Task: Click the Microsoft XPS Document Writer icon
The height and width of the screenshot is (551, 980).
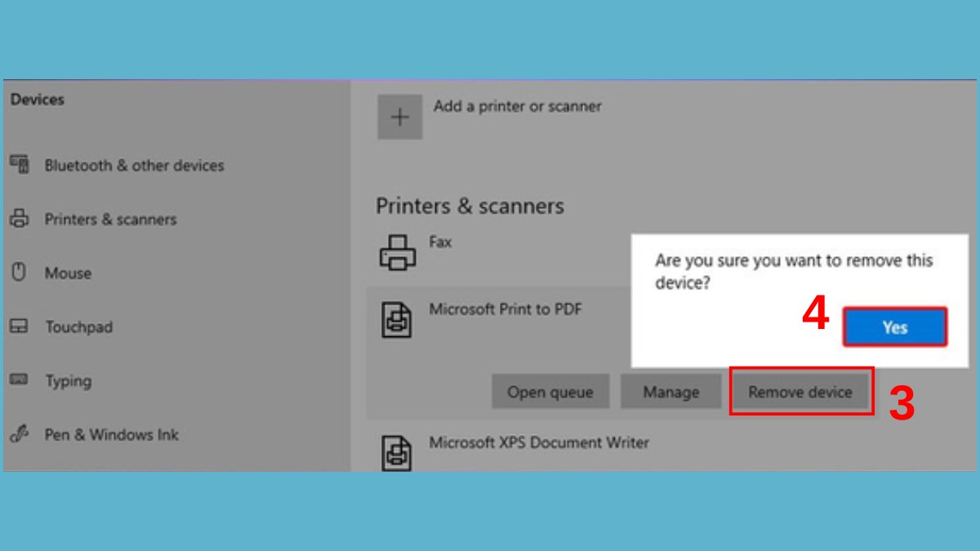Action: (397, 451)
